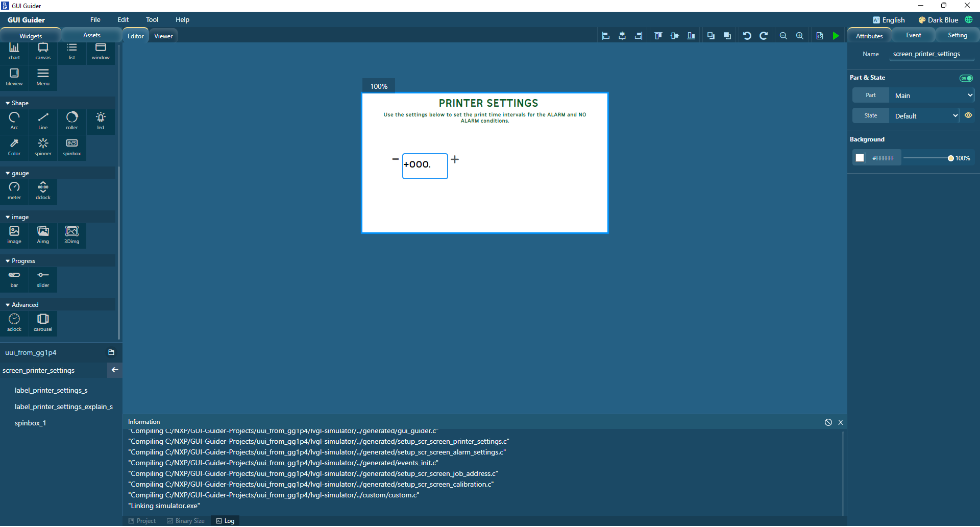Screen dimensions: 980x527
Task: Open the Help menu
Action: 182,20
